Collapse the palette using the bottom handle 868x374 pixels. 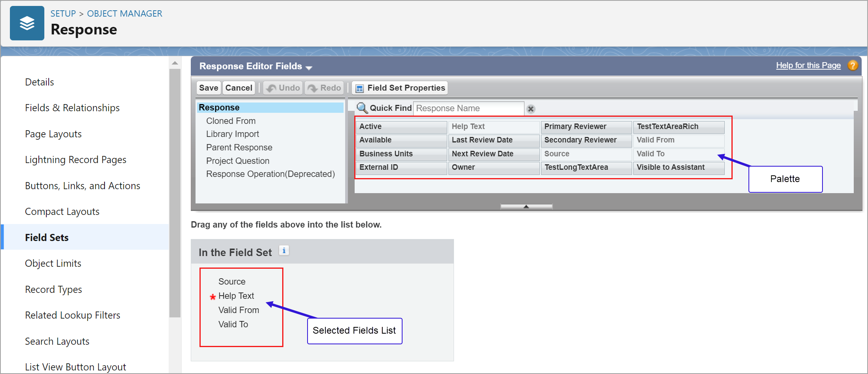526,207
